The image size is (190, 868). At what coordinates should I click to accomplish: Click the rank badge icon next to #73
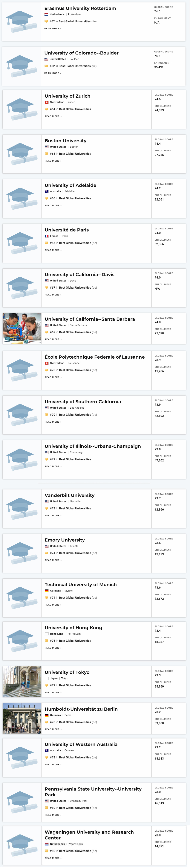[x=47, y=508]
